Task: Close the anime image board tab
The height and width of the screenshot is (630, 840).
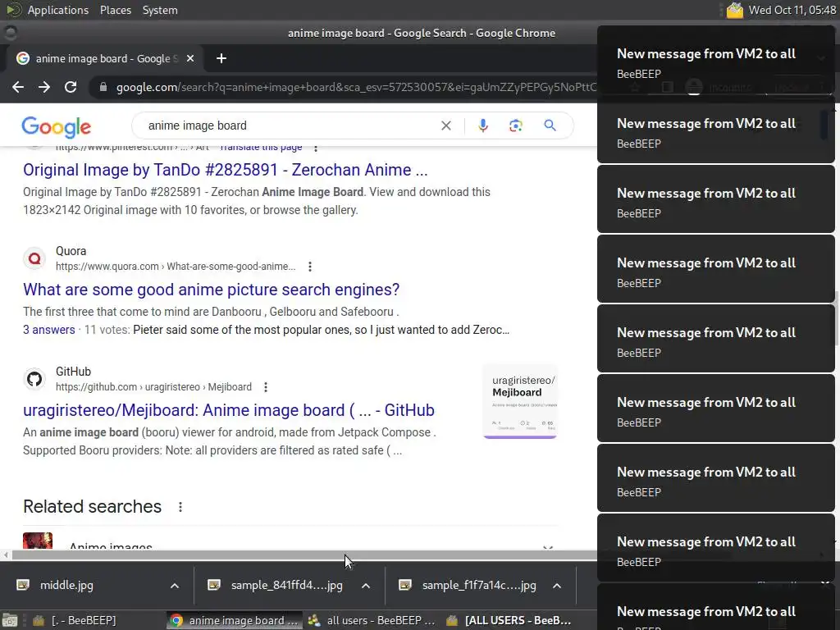Action: click(189, 58)
